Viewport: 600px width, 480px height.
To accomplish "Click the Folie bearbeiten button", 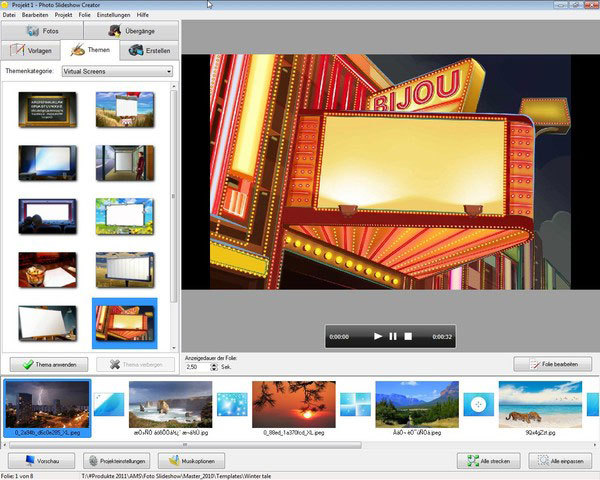I will tap(553, 364).
